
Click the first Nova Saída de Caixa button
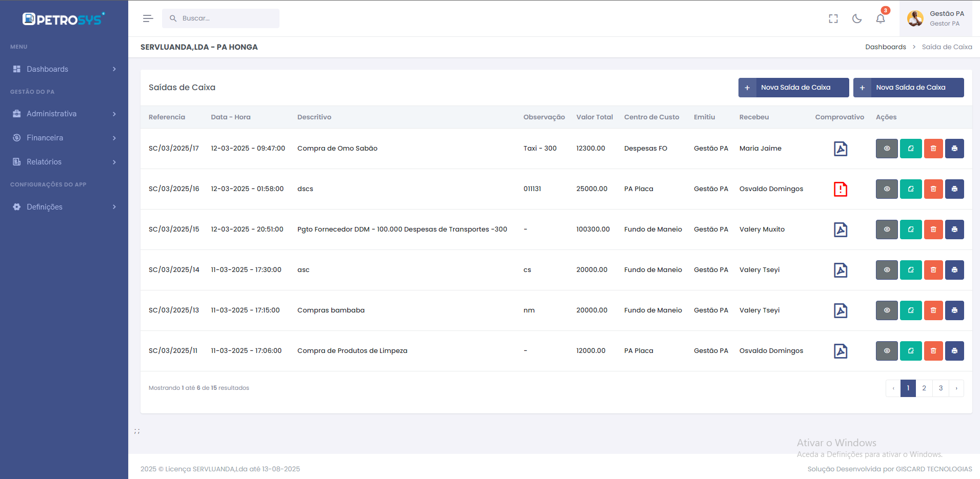[793, 88]
